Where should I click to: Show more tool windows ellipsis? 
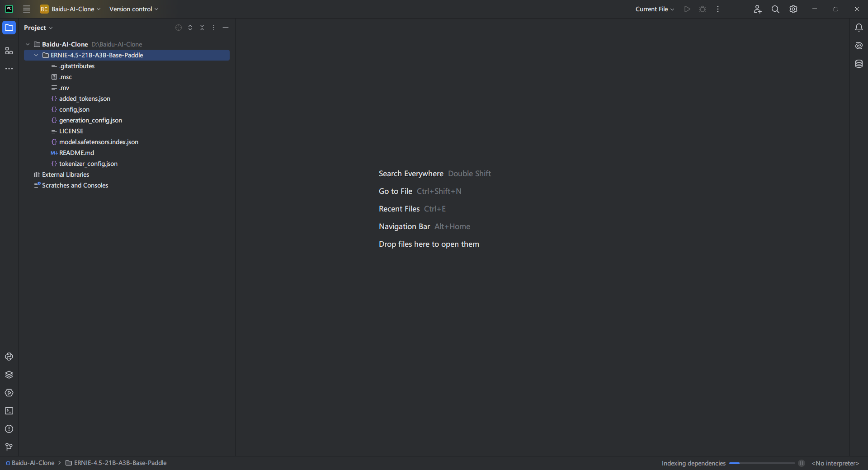(9, 69)
